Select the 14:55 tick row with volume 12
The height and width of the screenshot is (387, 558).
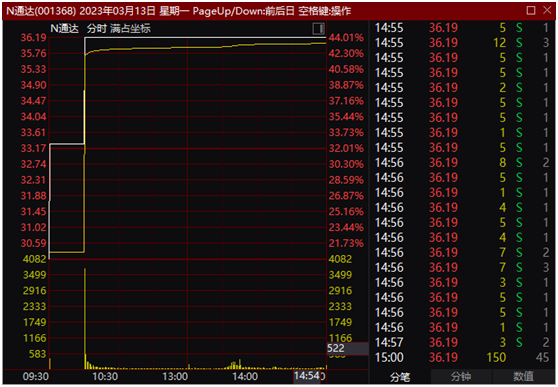pos(462,43)
